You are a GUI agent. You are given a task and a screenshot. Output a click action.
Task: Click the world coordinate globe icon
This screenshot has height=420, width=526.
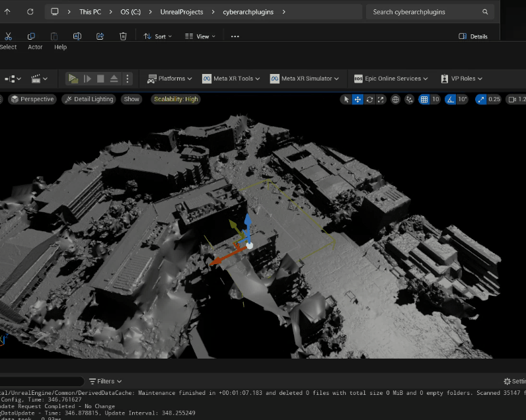point(396,99)
